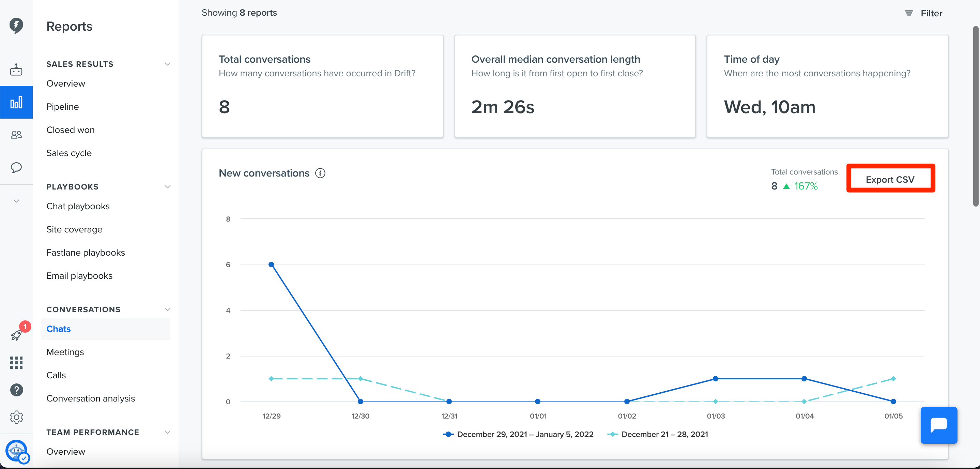Toggle the December 29 – January 5 legend series
The width and height of the screenshot is (980, 469).
[518, 434]
